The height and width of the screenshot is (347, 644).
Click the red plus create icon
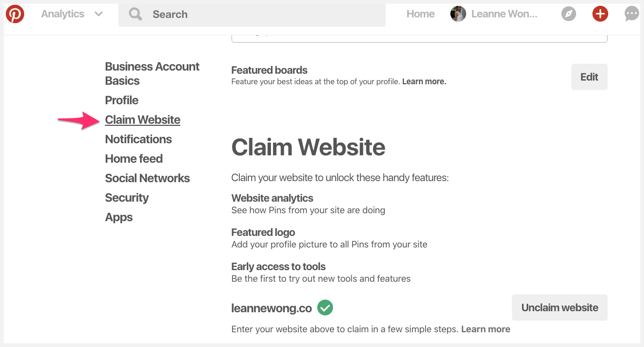pos(600,14)
